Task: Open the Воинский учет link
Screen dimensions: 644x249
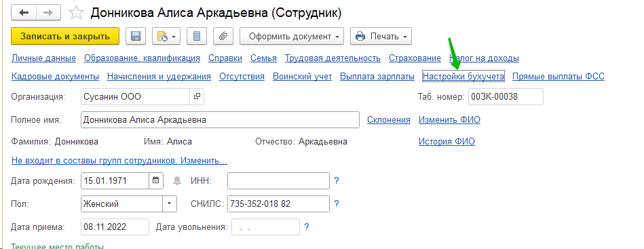Action: click(x=302, y=76)
